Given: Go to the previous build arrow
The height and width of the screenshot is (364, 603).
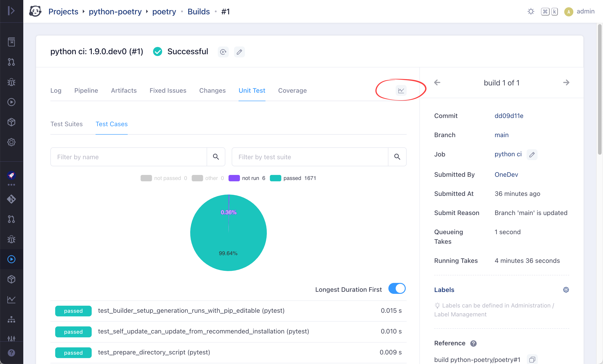Looking at the screenshot, I should point(437,83).
